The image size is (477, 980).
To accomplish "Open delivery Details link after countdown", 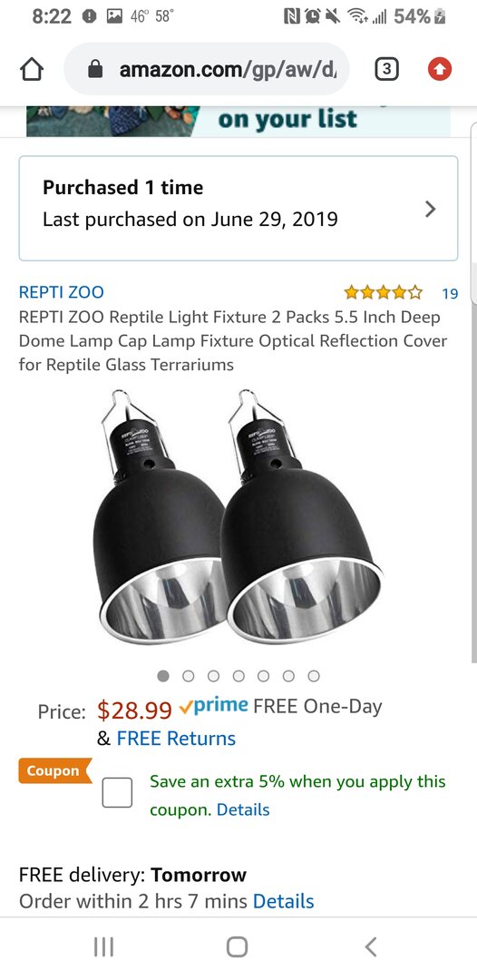I will click(x=284, y=901).
